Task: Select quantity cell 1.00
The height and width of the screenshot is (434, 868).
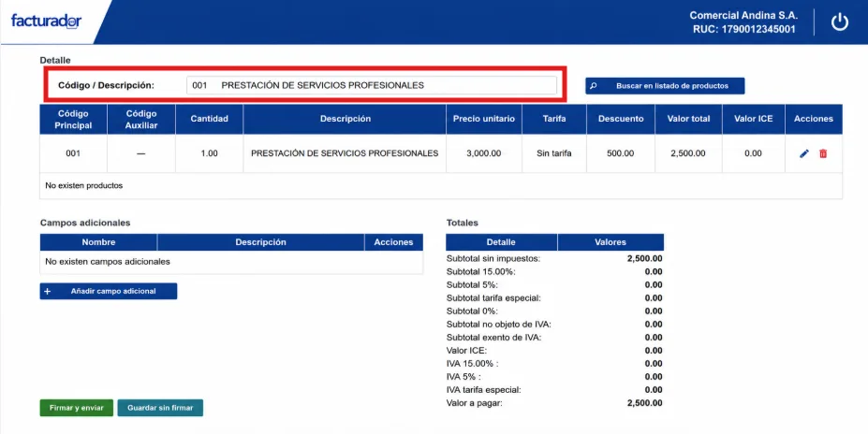Action: point(209,153)
